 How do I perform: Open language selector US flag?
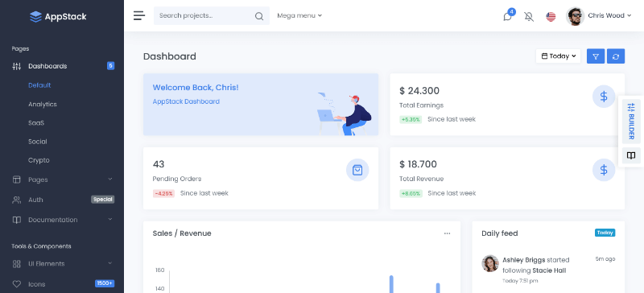coord(551,16)
